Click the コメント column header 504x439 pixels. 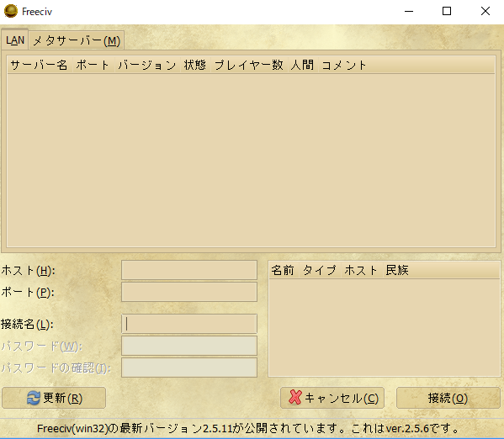(406, 66)
